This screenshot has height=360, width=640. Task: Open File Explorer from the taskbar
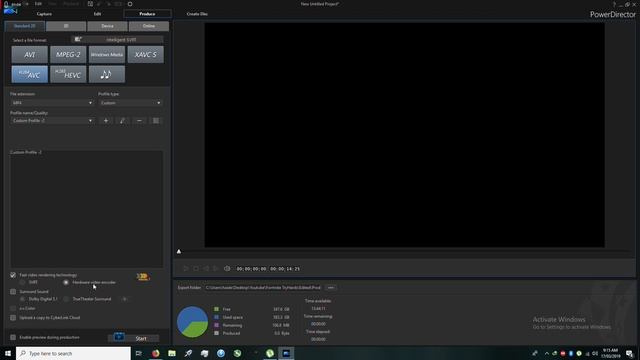tap(172, 353)
